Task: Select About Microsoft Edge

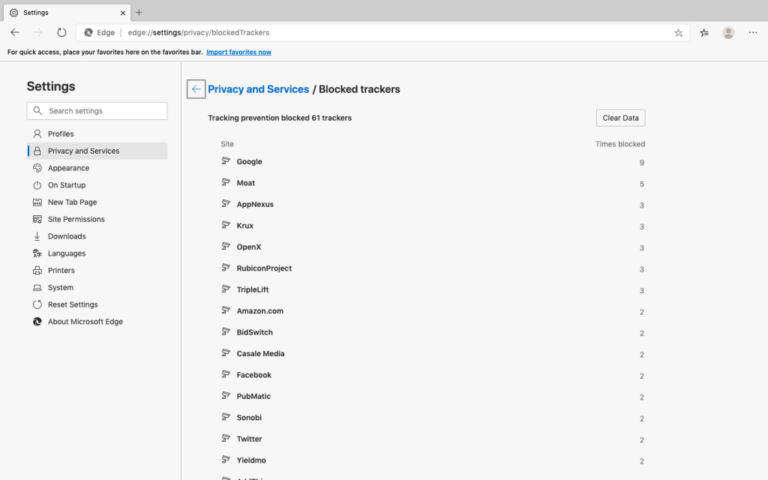Action: (85, 321)
